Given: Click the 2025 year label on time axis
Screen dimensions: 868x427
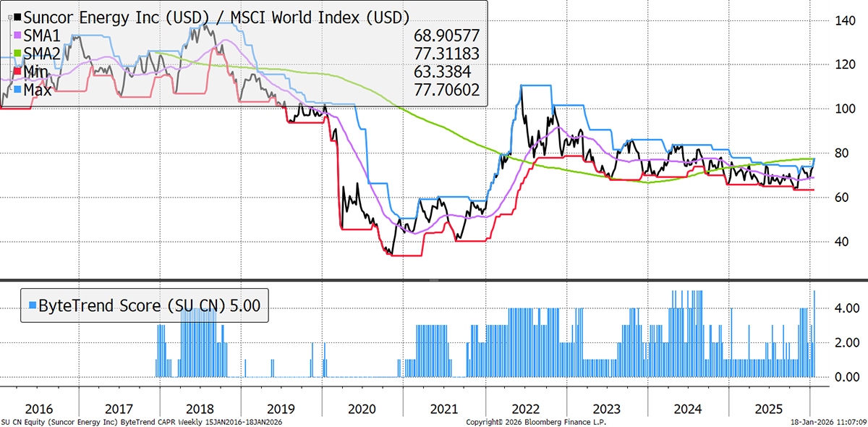Looking at the screenshot, I should (x=768, y=408).
